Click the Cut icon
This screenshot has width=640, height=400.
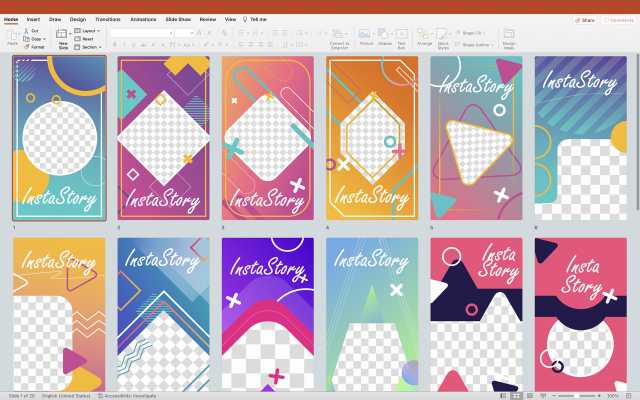tap(34, 31)
